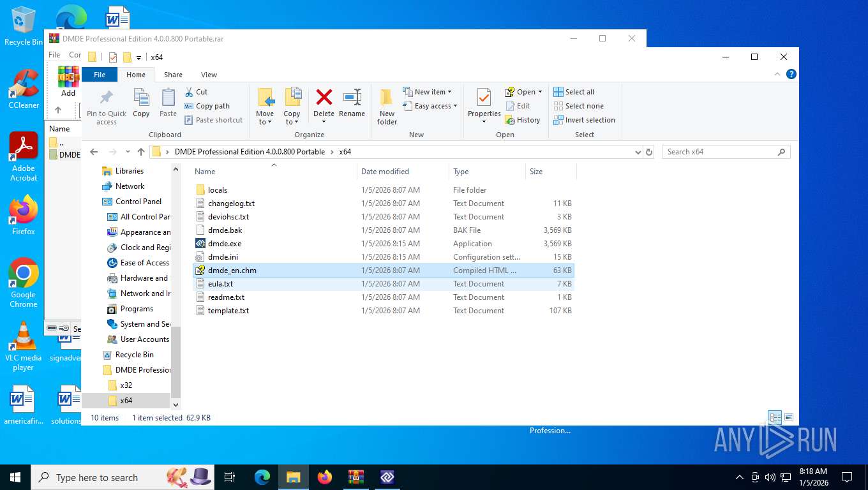Open address bar history dropdown
The image size is (868, 490).
tap(638, 152)
